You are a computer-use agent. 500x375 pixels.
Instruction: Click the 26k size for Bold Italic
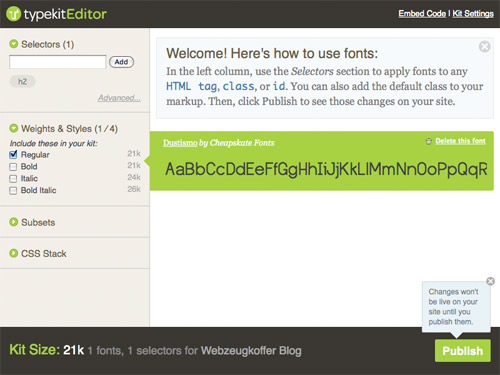[x=134, y=189]
